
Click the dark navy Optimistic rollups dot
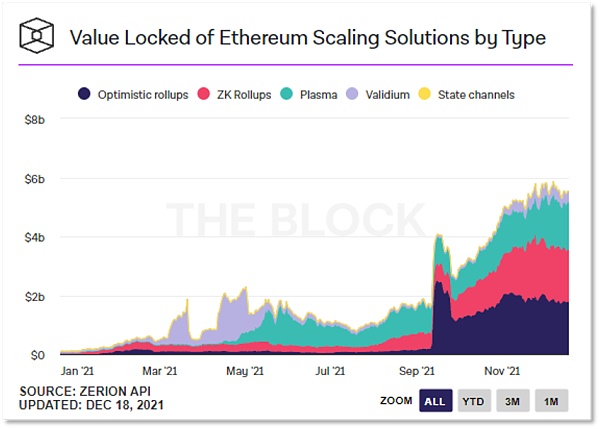(x=84, y=94)
